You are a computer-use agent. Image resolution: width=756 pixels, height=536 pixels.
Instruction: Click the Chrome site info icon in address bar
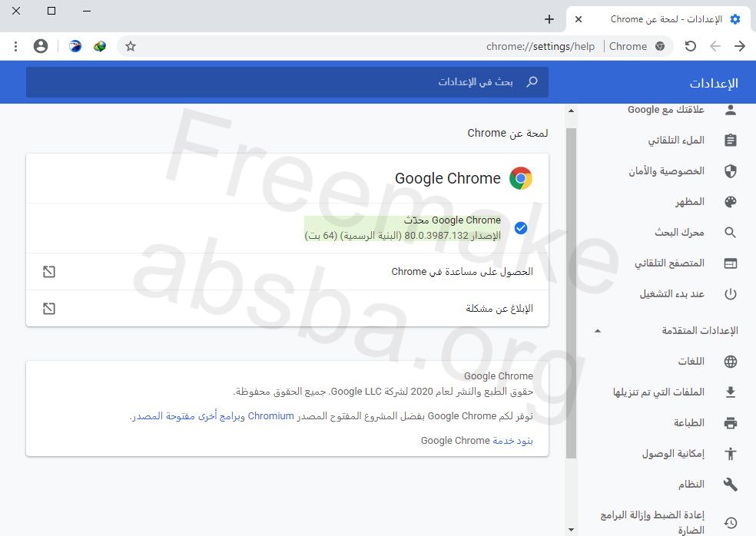[660, 46]
